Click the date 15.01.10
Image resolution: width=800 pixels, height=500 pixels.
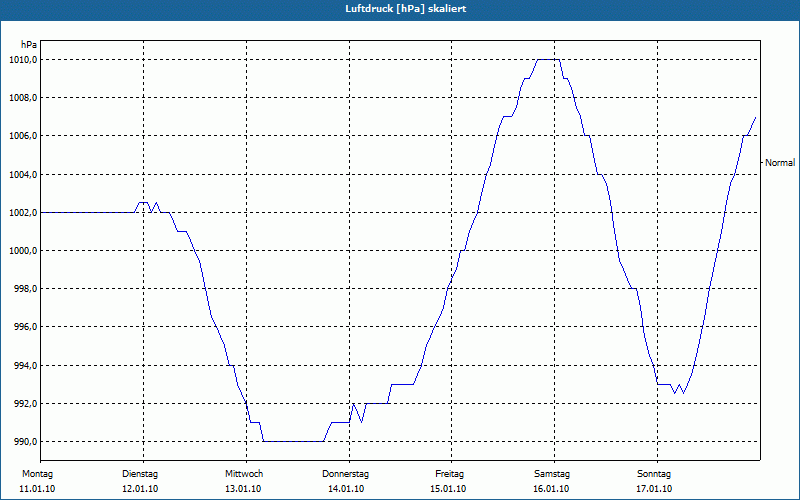point(448,489)
